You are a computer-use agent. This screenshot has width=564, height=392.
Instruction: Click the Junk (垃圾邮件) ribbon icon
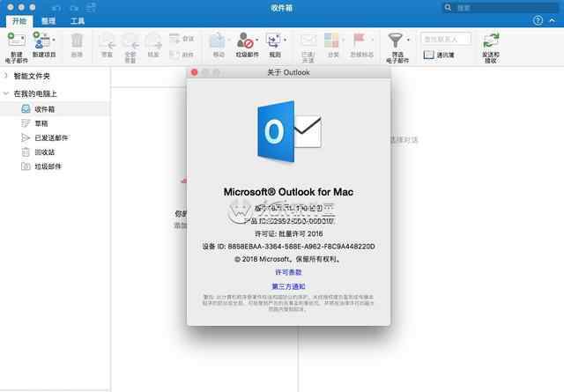tap(245, 41)
